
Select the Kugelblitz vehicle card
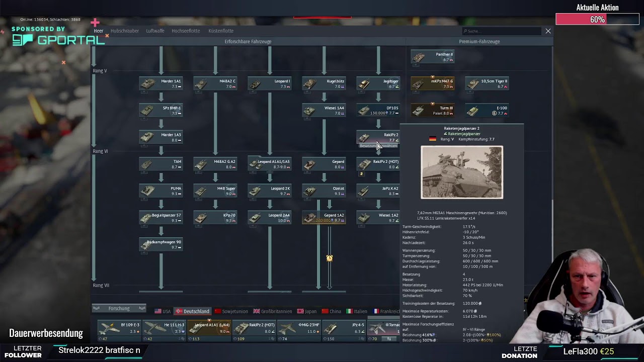pyautogui.click(x=324, y=83)
